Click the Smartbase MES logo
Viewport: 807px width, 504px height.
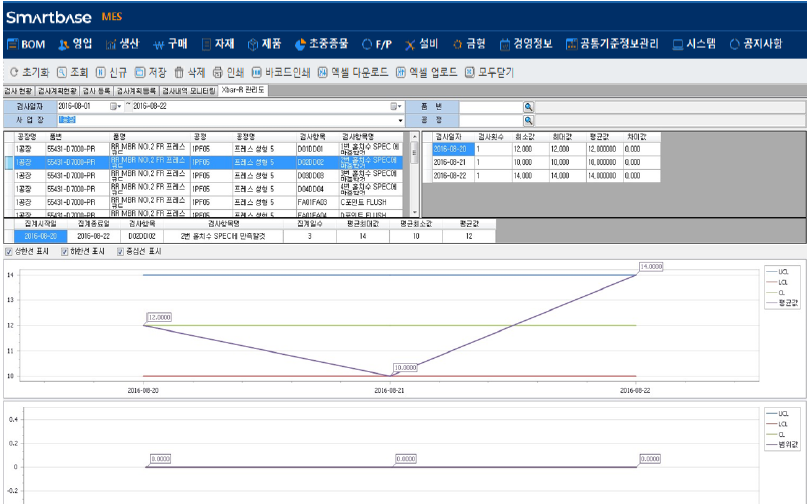click(64, 17)
